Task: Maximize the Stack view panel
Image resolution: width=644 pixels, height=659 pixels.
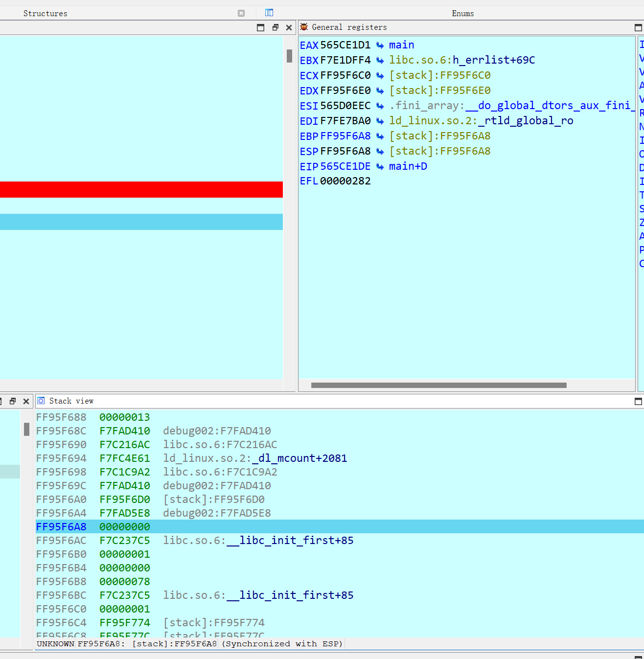Action: [x=638, y=401]
